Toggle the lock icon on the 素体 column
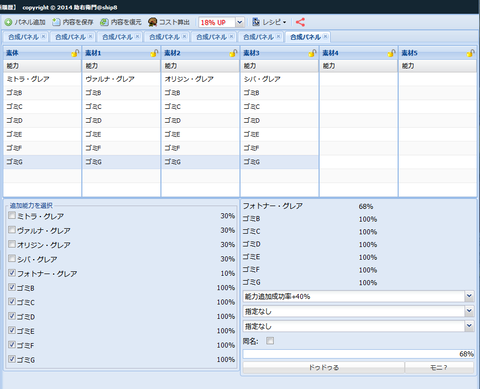 pos(75,53)
